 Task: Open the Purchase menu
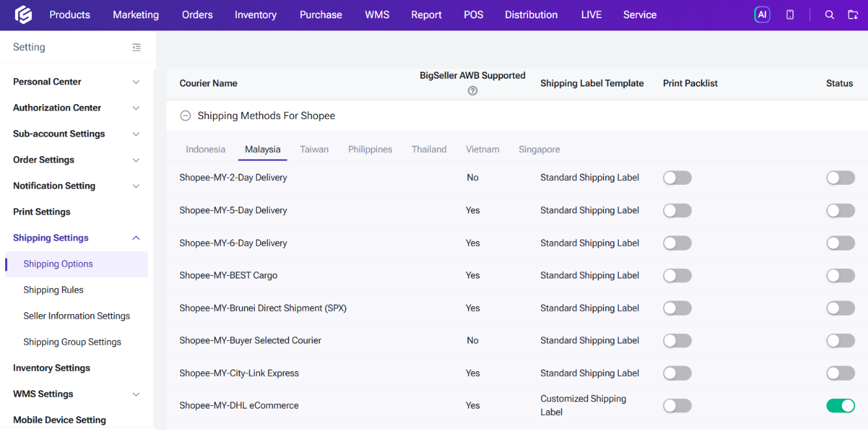tap(321, 14)
